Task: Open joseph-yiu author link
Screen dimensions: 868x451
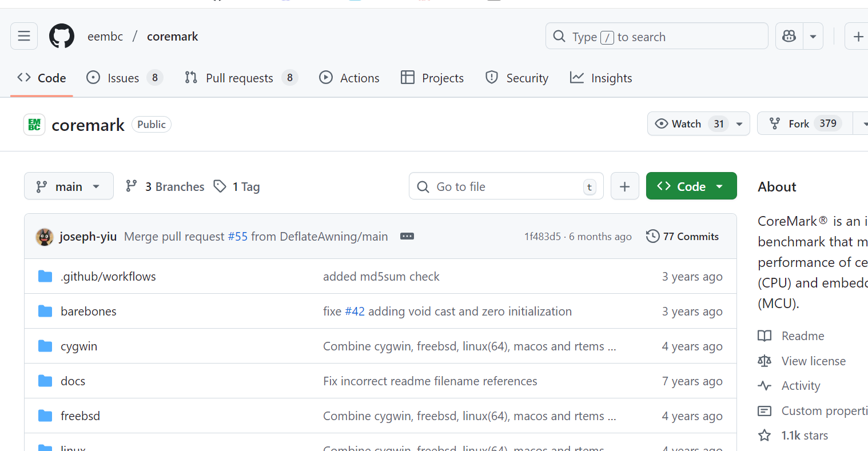Action: click(88, 237)
